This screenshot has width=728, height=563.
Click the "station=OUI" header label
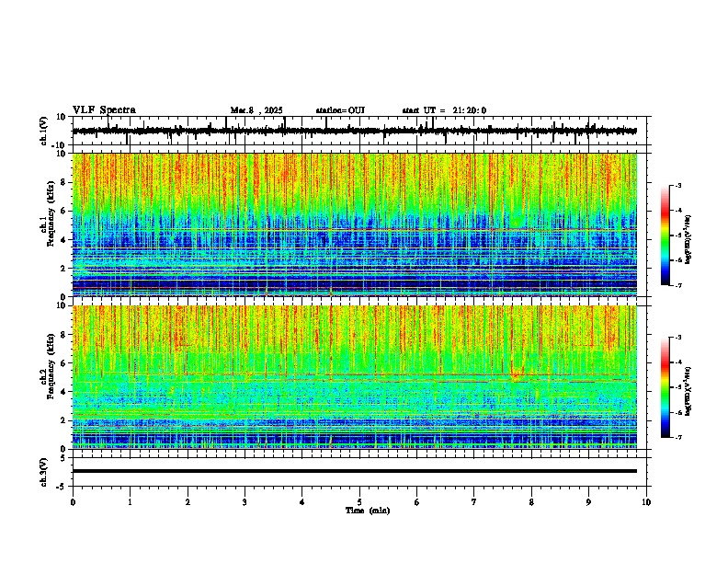340,110
